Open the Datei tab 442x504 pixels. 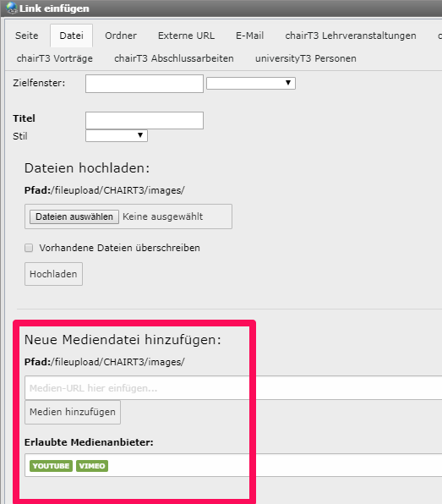(x=71, y=36)
